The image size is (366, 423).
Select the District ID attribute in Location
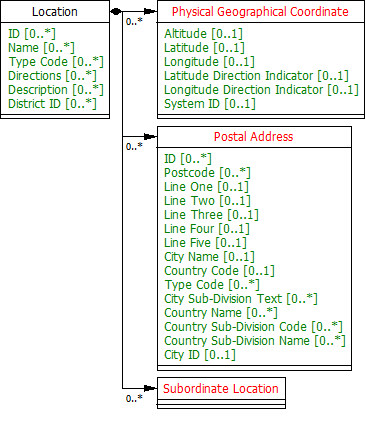pos(52,104)
